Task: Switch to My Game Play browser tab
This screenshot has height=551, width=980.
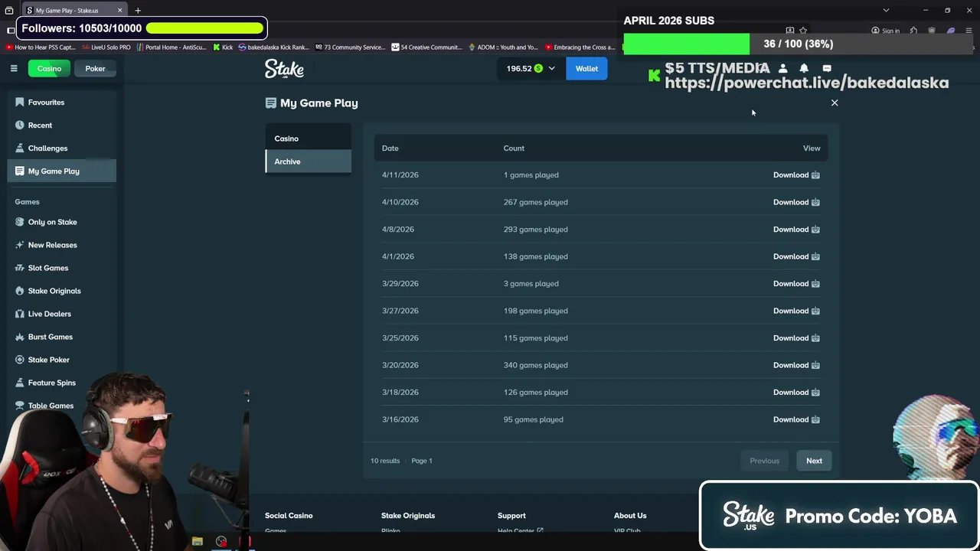Action: tap(73, 11)
